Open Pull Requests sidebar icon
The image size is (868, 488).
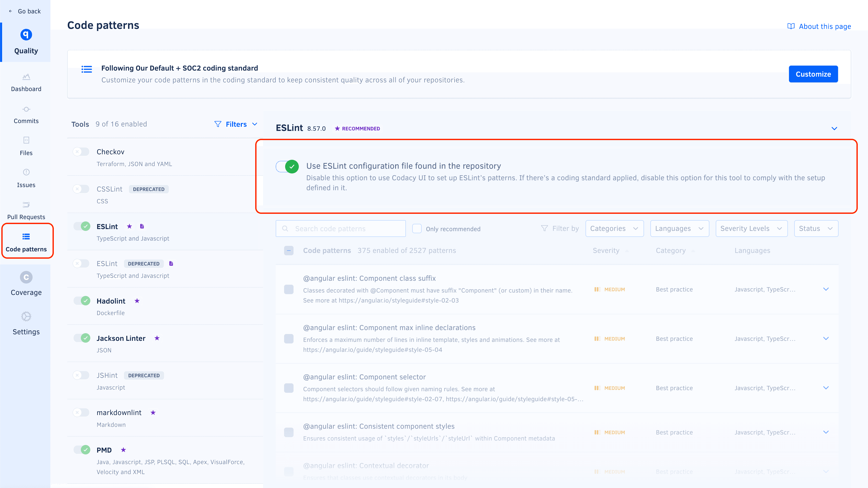click(x=26, y=204)
